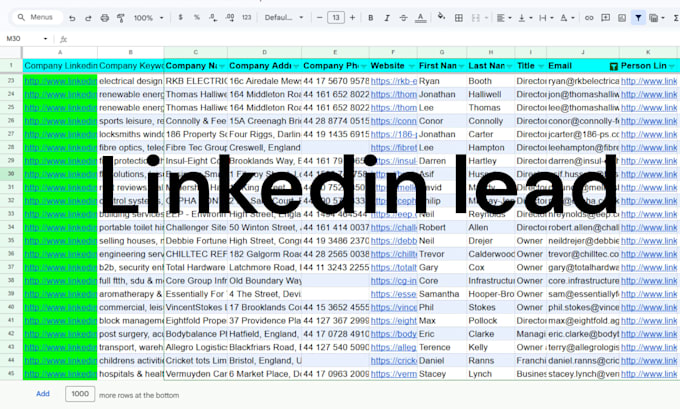Click the formula bar fx area
Screen dimensions: 680x409
[x=63, y=39]
